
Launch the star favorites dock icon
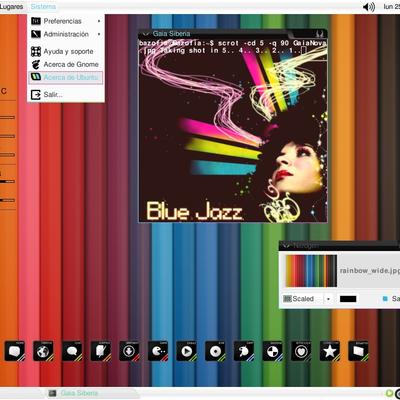click(330, 351)
